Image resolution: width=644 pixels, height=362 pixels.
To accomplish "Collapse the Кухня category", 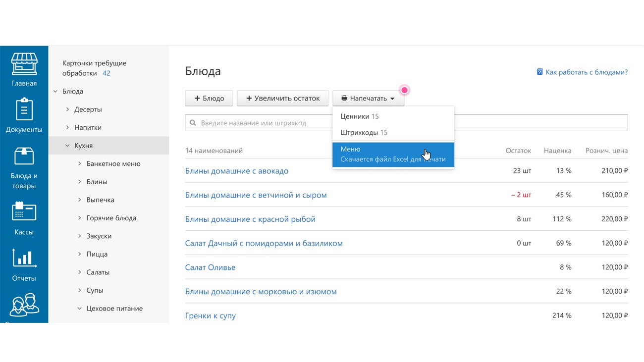I will pos(68,146).
